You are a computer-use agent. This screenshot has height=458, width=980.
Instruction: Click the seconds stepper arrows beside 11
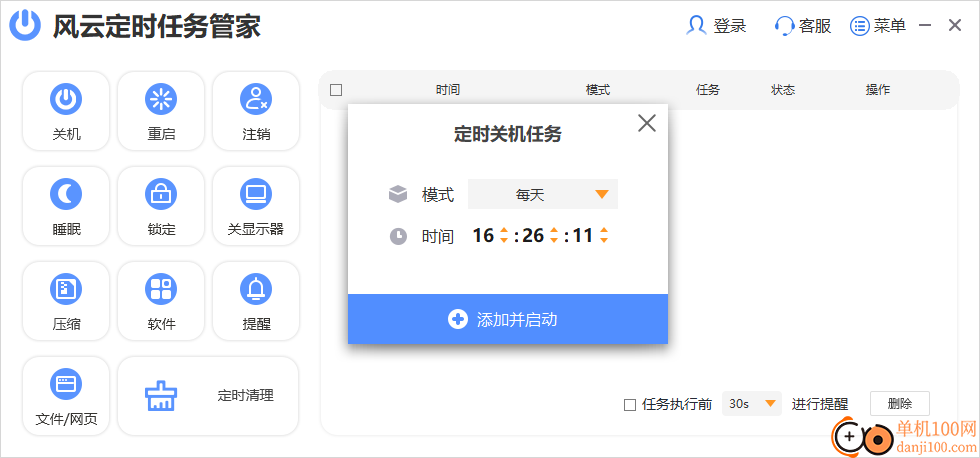(x=603, y=236)
